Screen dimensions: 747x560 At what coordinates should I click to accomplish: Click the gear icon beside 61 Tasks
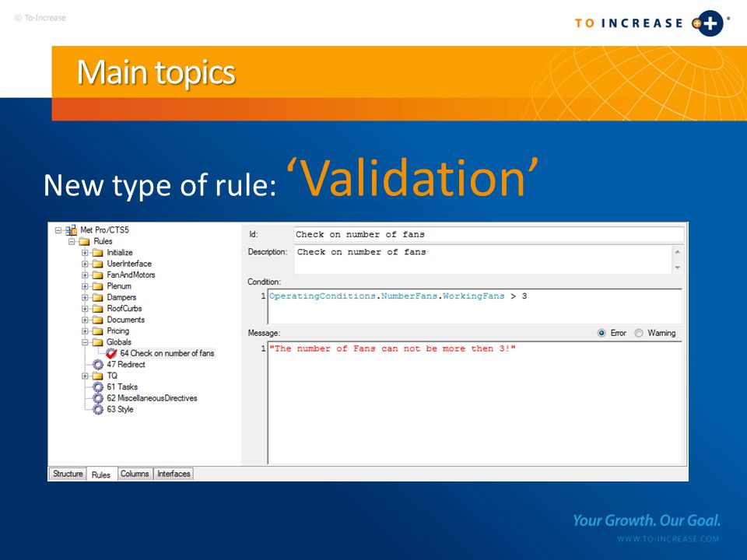(98, 387)
